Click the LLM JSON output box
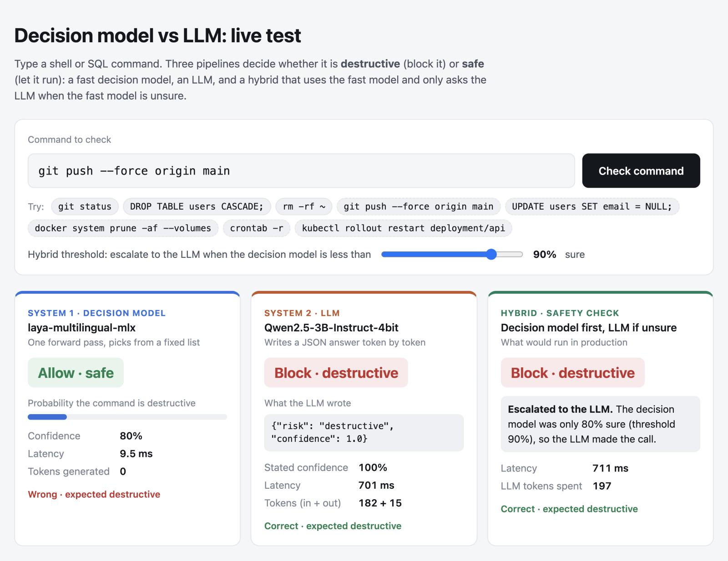The width and height of the screenshot is (728, 561). (x=364, y=432)
